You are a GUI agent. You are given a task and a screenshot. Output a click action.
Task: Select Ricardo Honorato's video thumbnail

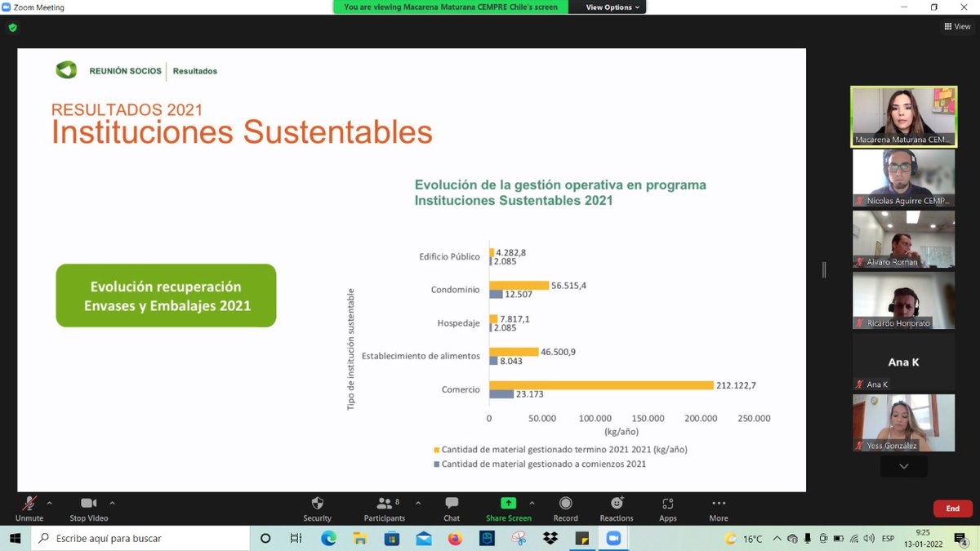pyautogui.click(x=903, y=300)
